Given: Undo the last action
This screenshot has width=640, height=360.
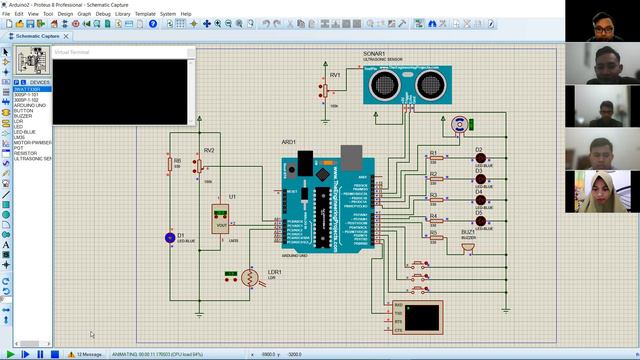Looking at the screenshot, I should click(266, 24).
